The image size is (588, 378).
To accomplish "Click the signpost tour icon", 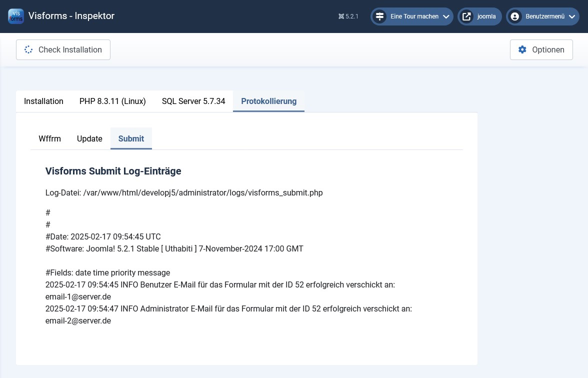I will tap(380, 16).
